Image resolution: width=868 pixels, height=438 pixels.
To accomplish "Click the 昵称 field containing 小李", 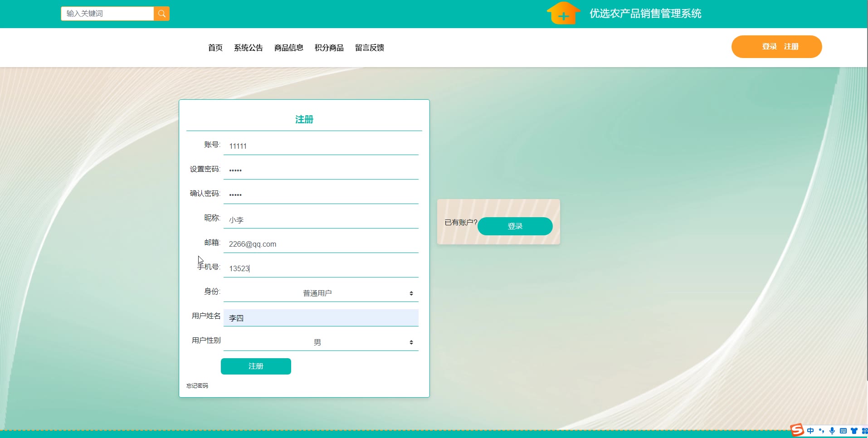I will tap(321, 219).
